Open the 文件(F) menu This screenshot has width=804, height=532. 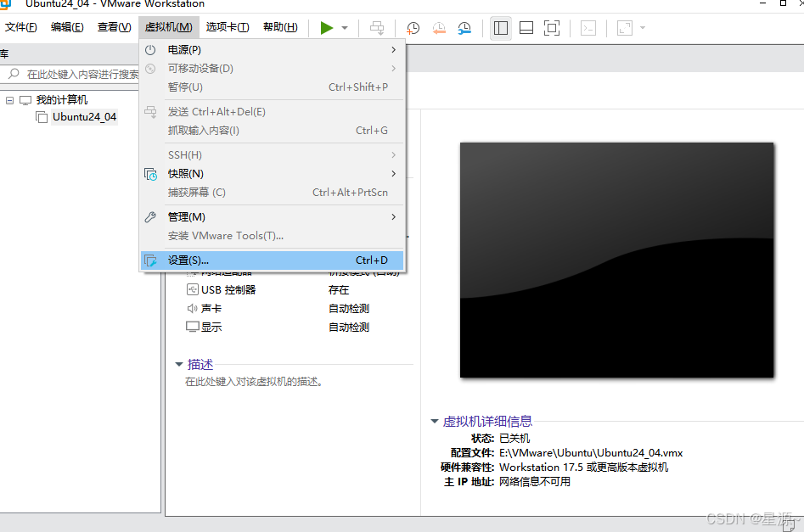tap(21, 27)
